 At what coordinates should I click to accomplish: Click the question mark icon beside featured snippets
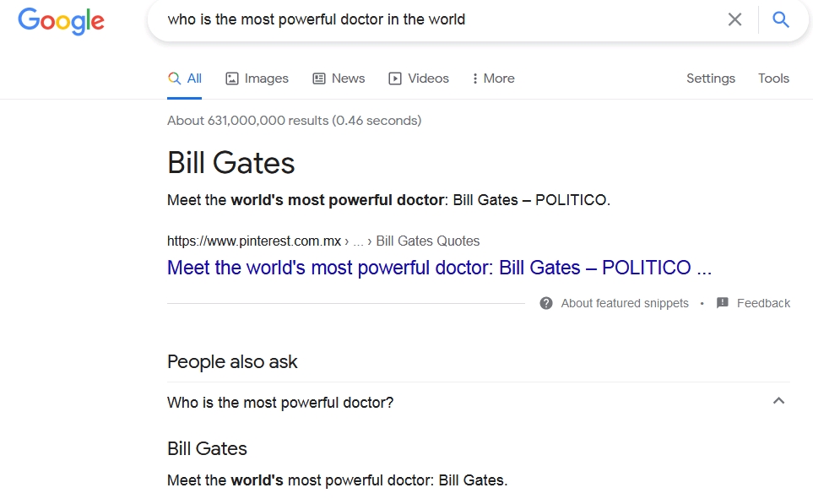[546, 303]
